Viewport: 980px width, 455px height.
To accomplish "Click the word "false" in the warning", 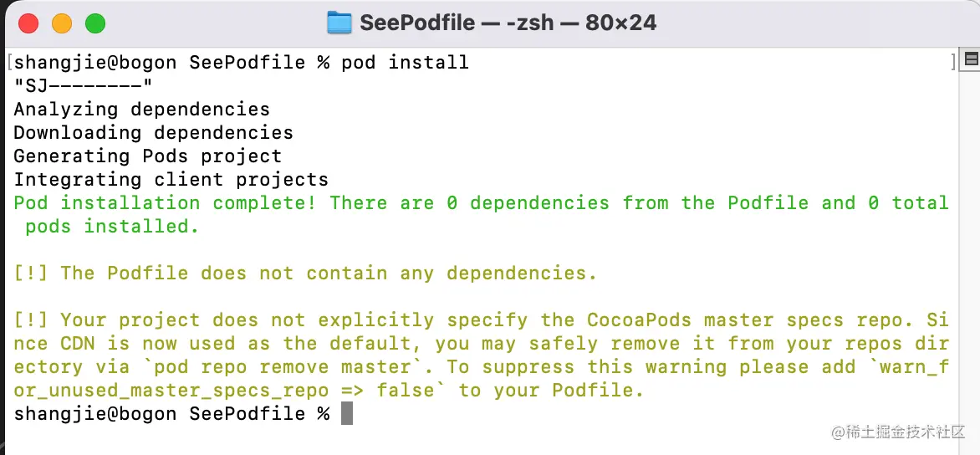I will click(x=405, y=391).
